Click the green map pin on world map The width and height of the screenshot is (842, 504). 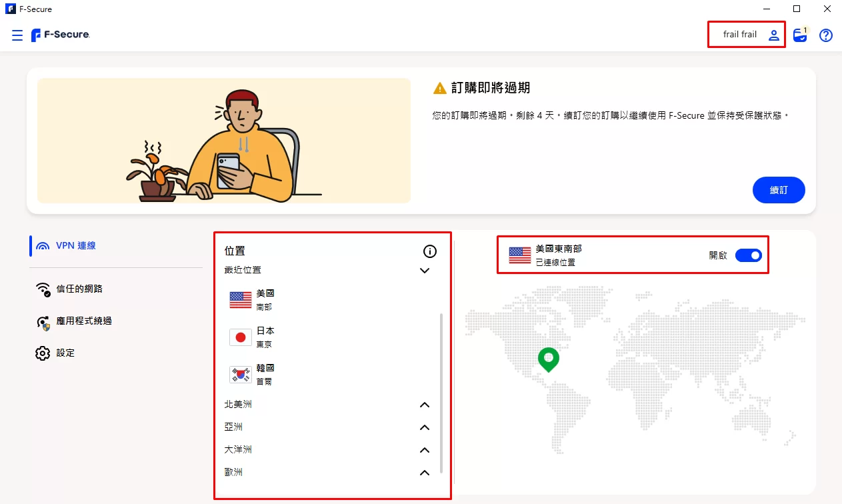coord(549,360)
